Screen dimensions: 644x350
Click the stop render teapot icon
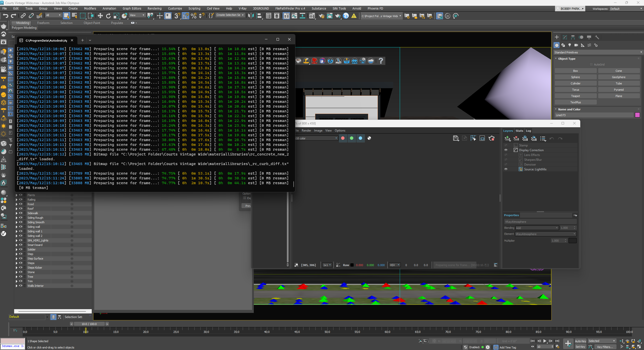[492, 138]
